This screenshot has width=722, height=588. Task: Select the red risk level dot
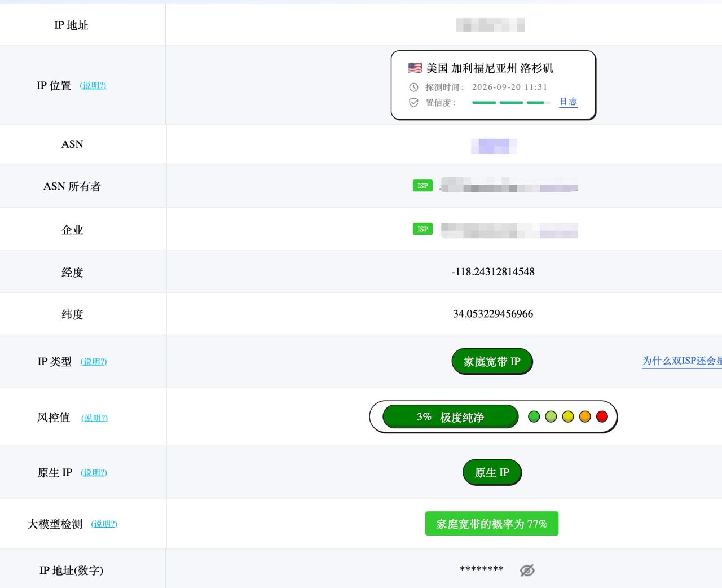coord(602,416)
